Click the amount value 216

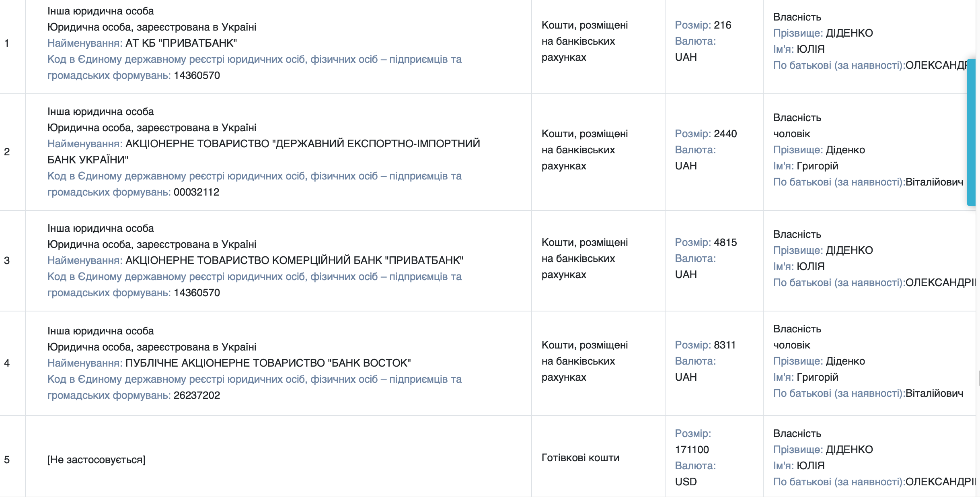722,25
